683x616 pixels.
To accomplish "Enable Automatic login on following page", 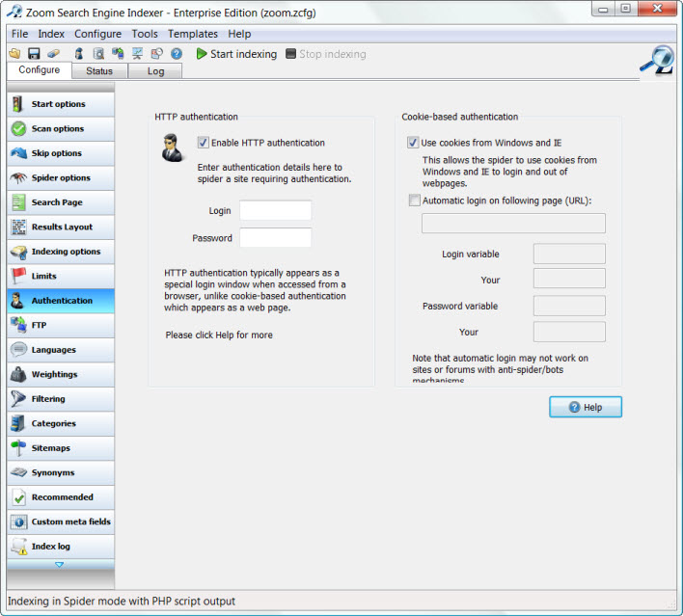I will point(415,201).
